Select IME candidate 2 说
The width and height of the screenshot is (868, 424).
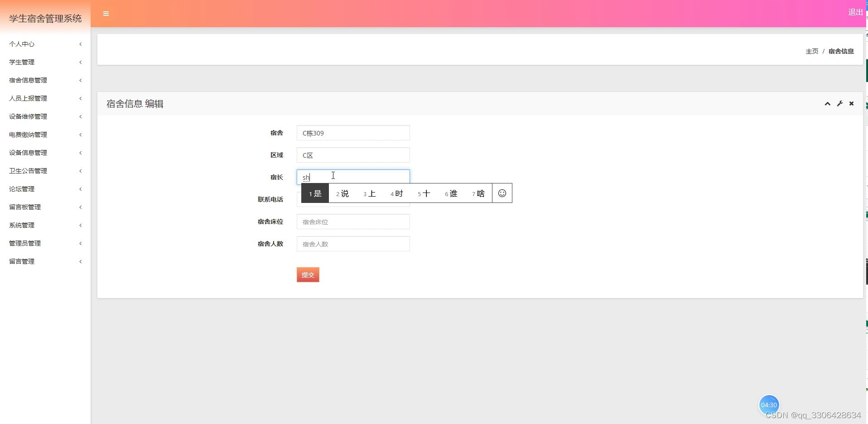(342, 193)
